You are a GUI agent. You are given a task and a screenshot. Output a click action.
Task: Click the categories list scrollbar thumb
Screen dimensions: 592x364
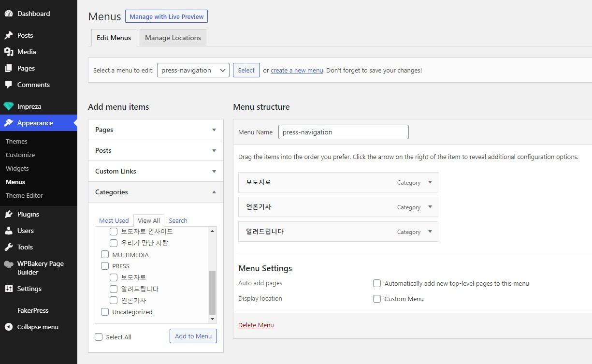[x=212, y=292]
